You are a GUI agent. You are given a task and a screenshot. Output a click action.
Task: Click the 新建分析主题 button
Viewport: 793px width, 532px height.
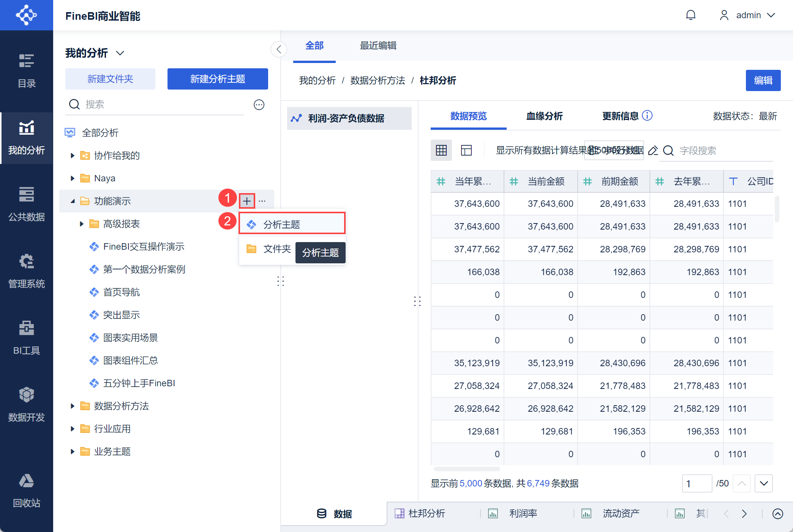[218, 79]
